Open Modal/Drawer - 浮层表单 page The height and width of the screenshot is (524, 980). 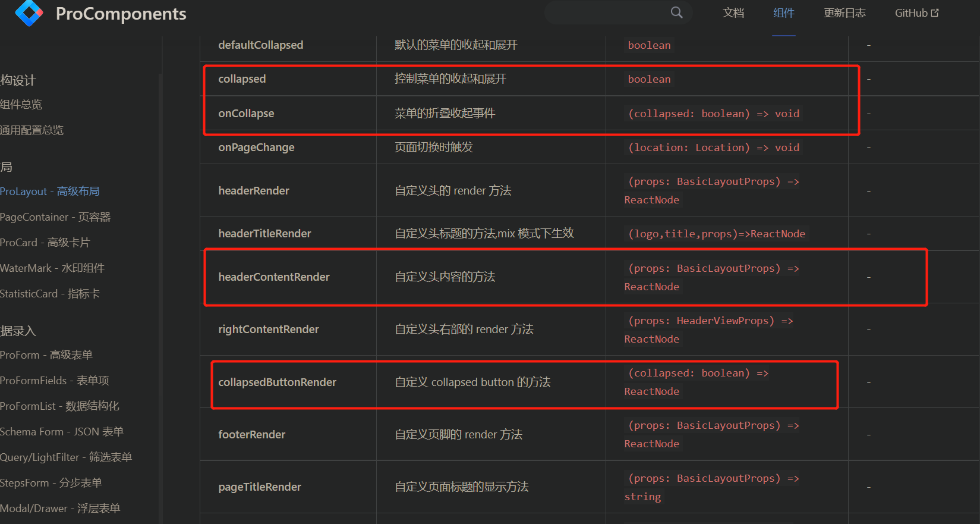coord(59,508)
